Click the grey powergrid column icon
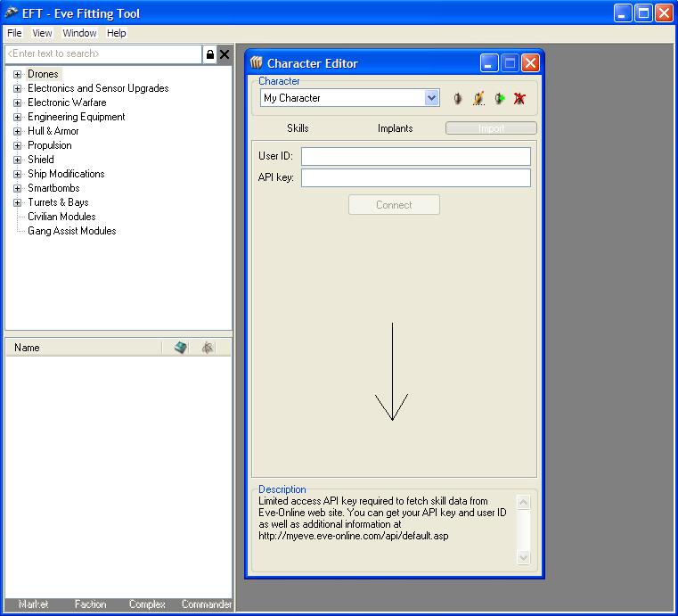678x616 pixels. 208,348
